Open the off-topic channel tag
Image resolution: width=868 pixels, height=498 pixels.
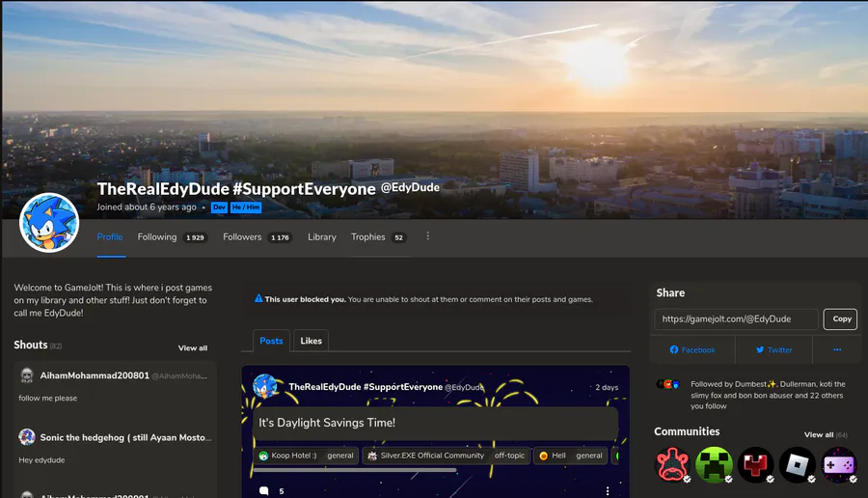[x=509, y=456]
